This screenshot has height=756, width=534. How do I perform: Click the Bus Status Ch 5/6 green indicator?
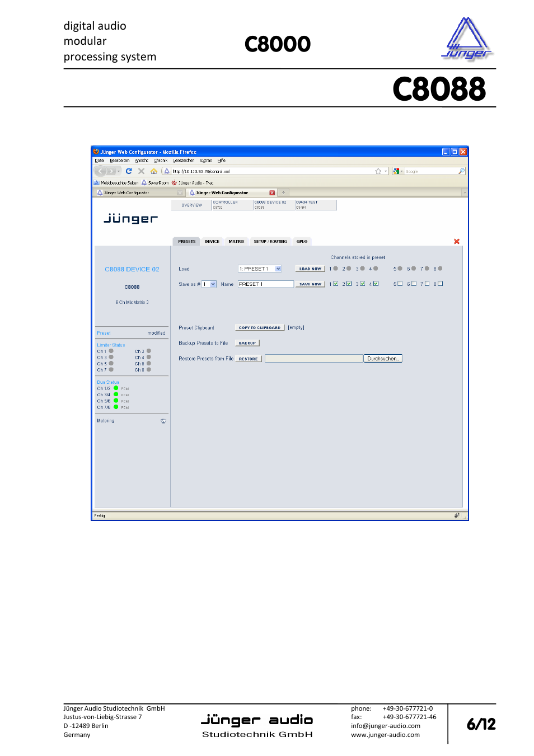click(x=116, y=401)
